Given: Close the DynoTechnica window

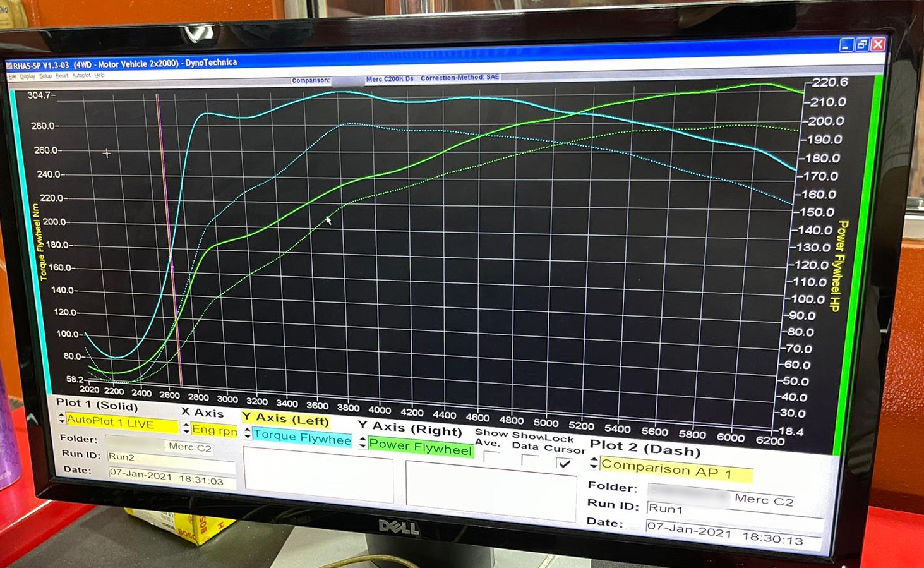Looking at the screenshot, I should click(x=878, y=44).
